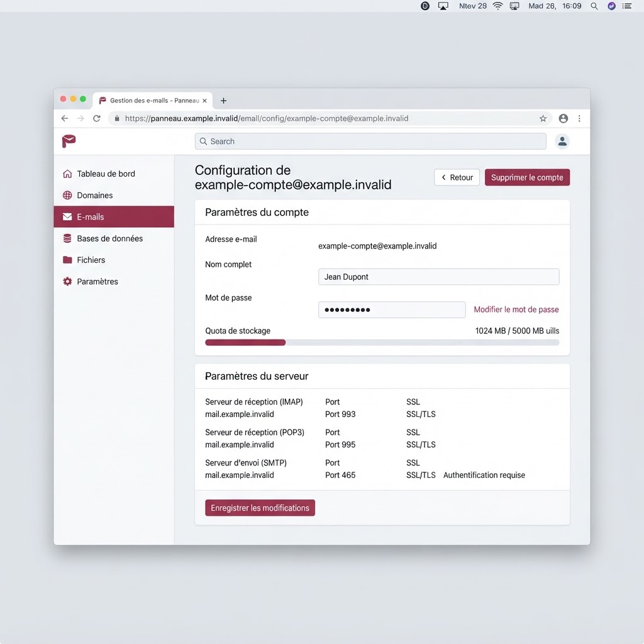The image size is (644, 644).
Task: Click the 1024 MB / 5000 MB quota text
Action: [x=517, y=331]
